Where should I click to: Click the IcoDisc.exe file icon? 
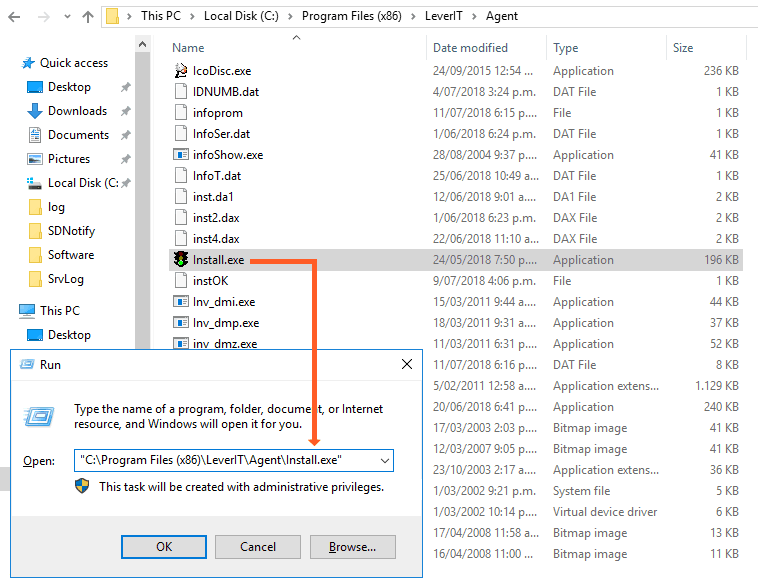pyautogui.click(x=181, y=71)
